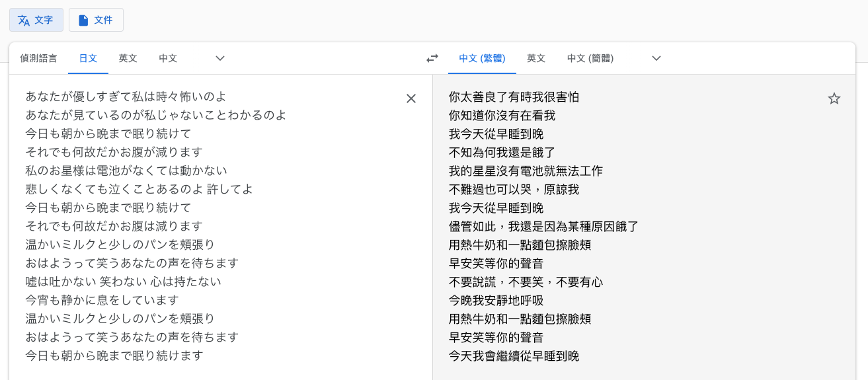Click source line 嘘は吐かない 笑わない 心は持たない
Image resolution: width=868 pixels, height=380 pixels.
click(124, 282)
